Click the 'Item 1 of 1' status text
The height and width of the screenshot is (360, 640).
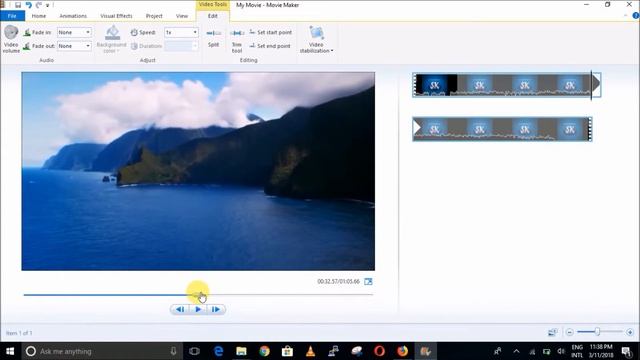coord(19,333)
